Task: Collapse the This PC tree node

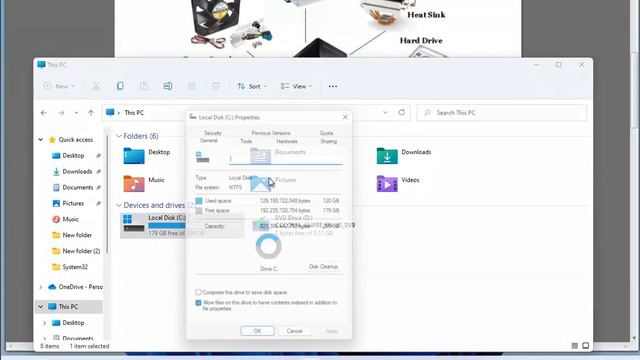Action: pos(41,307)
